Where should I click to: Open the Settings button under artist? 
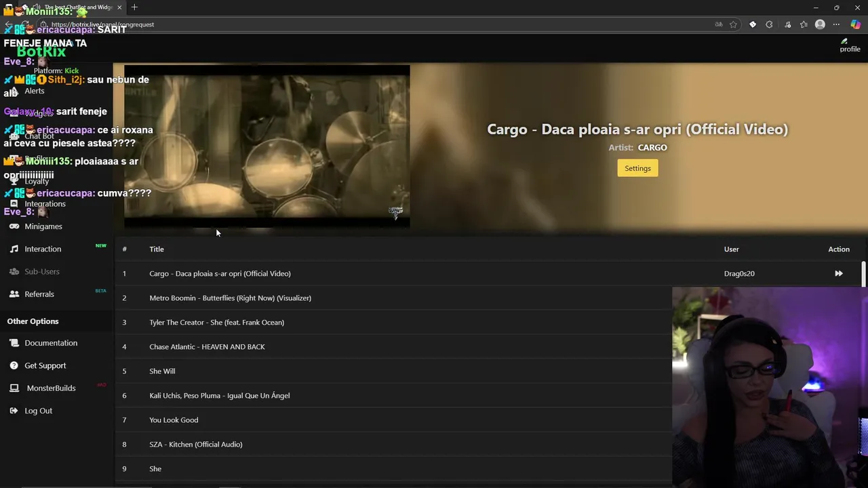click(637, 168)
